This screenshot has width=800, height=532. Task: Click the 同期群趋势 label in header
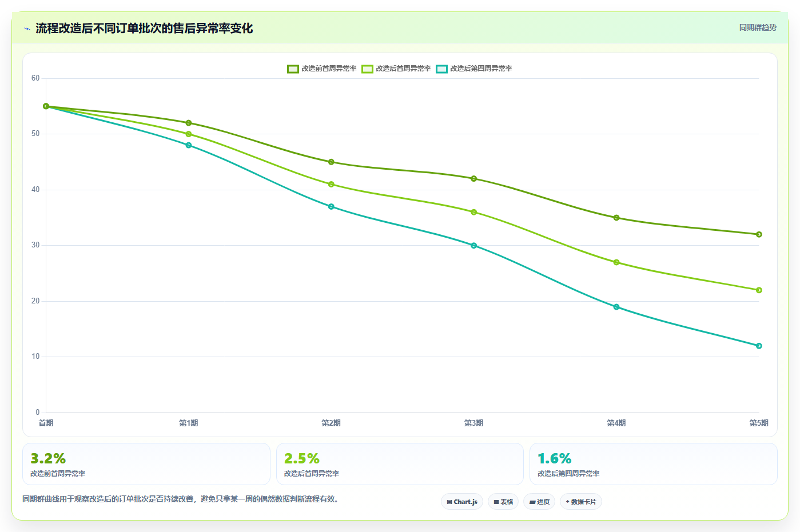click(758, 27)
